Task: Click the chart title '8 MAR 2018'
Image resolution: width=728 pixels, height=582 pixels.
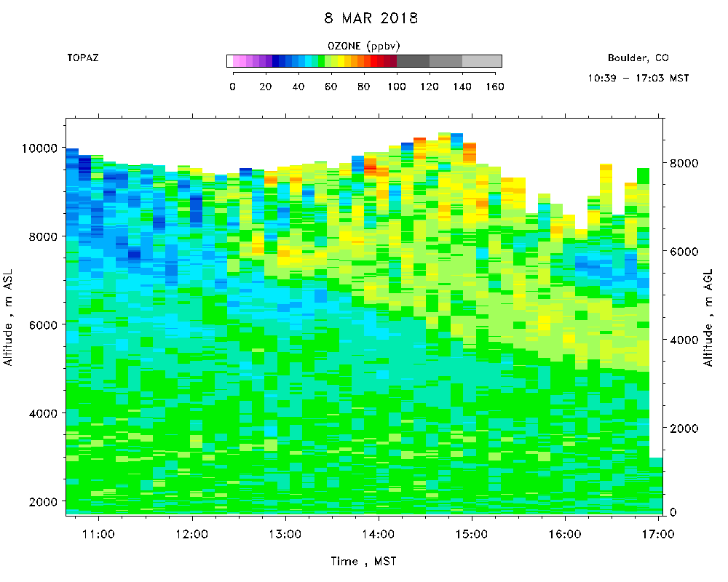Action: pos(371,18)
